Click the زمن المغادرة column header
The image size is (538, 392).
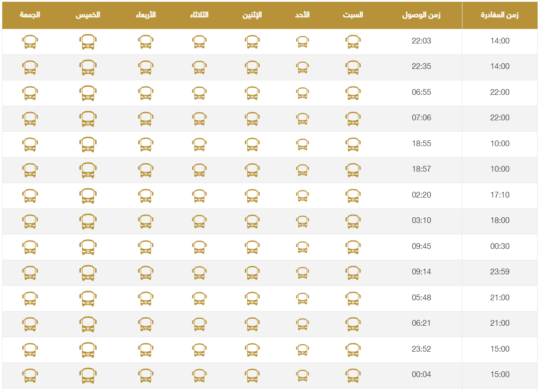(499, 15)
